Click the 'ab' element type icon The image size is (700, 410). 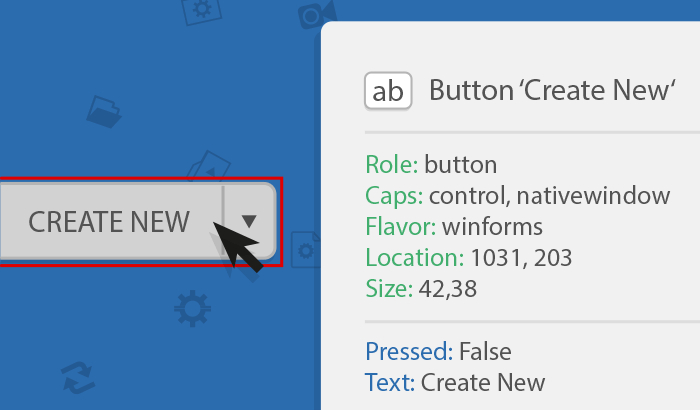388,91
